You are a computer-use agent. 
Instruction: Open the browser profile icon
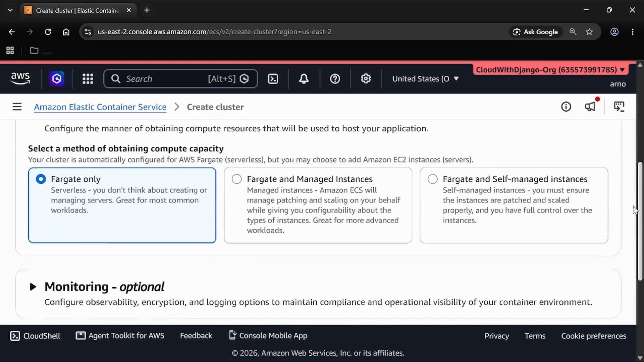tap(614, 32)
